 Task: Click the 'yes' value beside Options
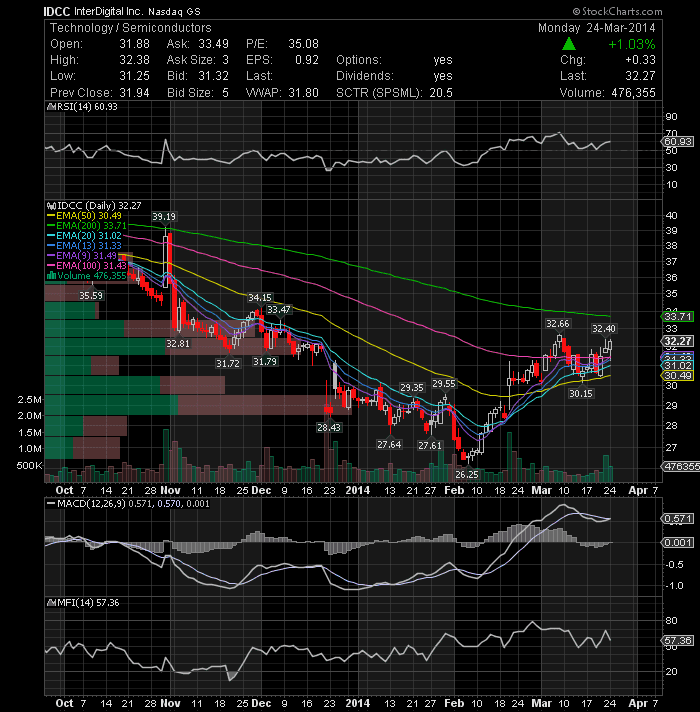[x=443, y=60]
